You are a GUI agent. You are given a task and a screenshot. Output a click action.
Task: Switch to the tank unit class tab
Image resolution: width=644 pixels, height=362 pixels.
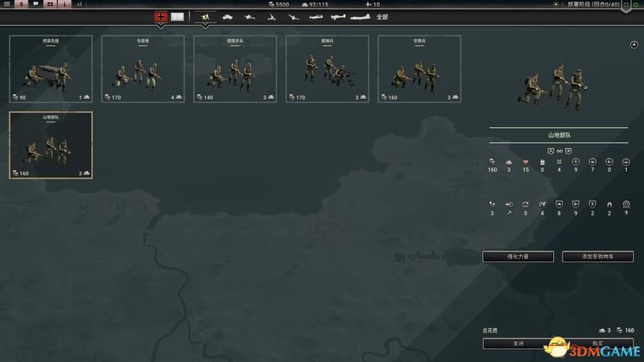point(227,17)
